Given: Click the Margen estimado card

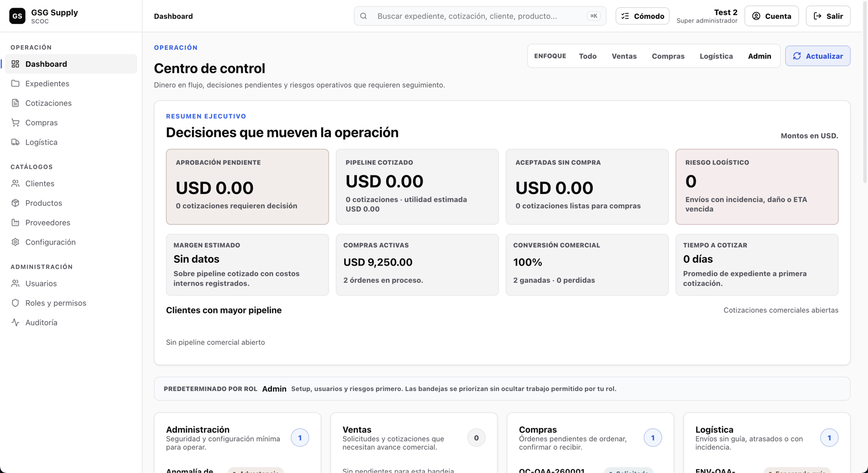Looking at the screenshot, I should pyautogui.click(x=247, y=265).
